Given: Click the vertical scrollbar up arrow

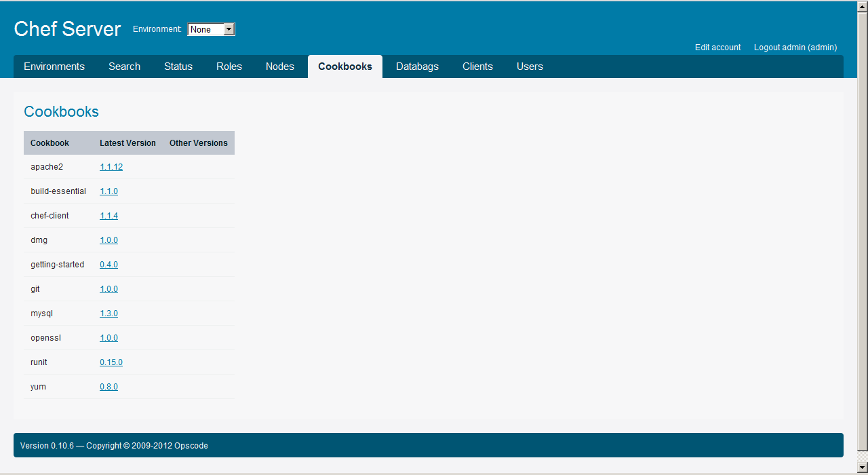Looking at the screenshot, I should pos(863,6).
